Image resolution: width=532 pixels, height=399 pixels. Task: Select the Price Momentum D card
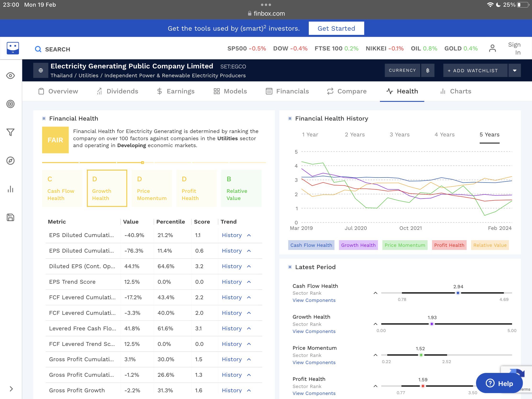(152, 188)
